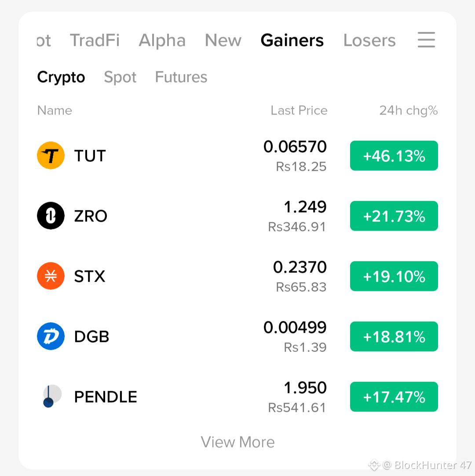Sort by Last Price column header
The height and width of the screenshot is (476, 475).
(299, 110)
